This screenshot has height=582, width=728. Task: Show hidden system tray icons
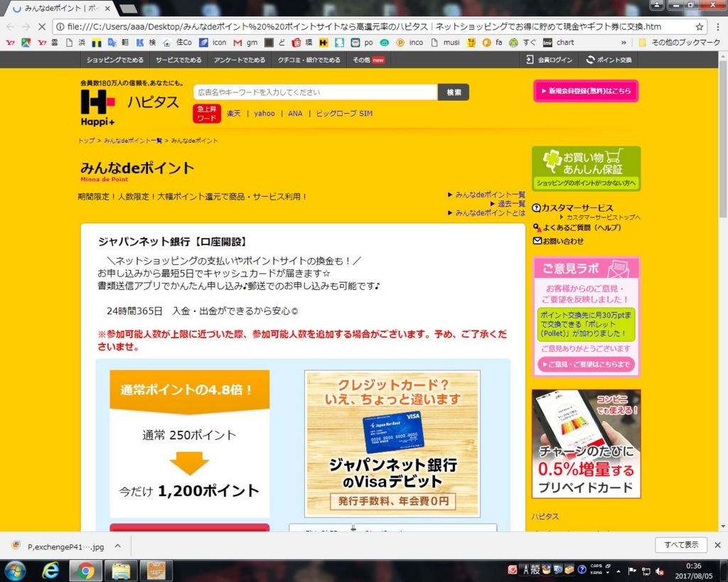[x=619, y=571]
